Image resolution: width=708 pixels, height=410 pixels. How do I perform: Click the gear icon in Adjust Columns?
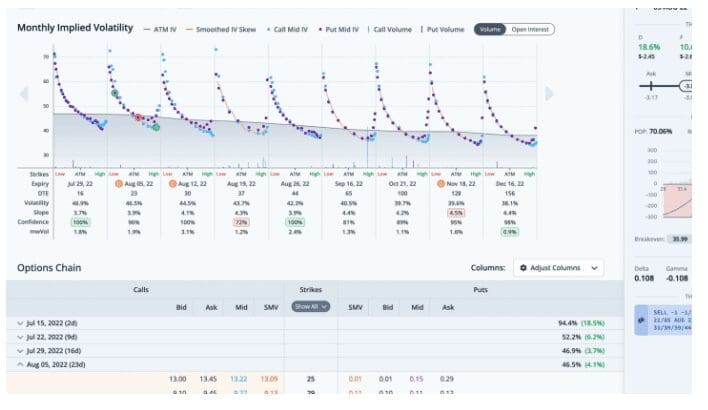coord(522,268)
